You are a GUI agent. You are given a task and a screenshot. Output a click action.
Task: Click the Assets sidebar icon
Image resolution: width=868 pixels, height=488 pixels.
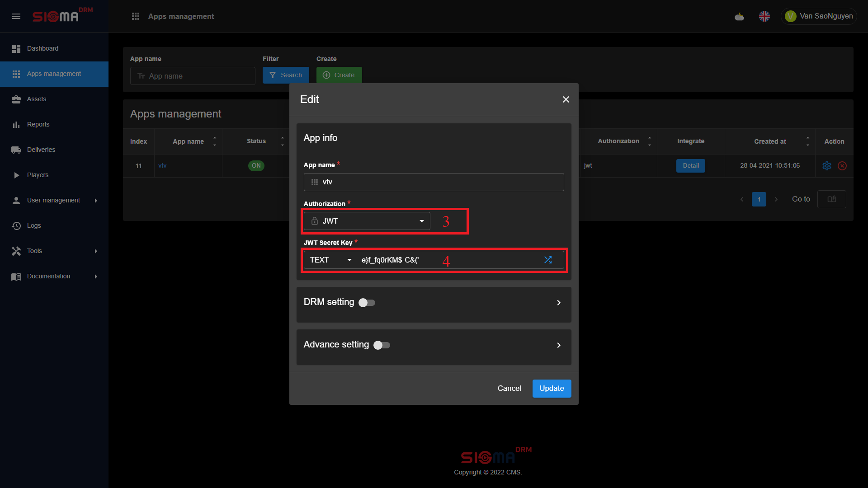[x=16, y=99]
